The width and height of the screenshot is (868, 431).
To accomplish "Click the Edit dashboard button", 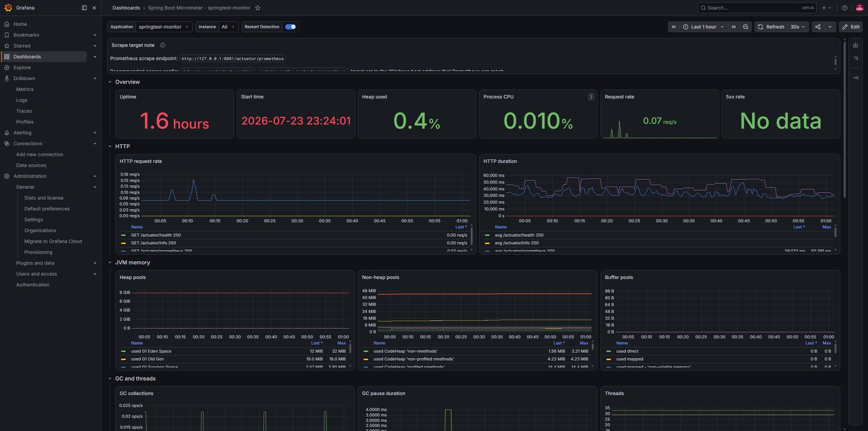I will (851, 27).
